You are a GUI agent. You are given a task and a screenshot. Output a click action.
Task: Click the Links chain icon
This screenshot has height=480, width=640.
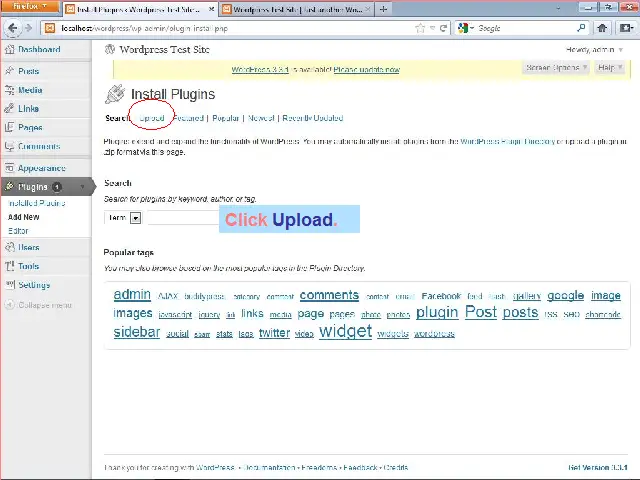tap(9, 109)
